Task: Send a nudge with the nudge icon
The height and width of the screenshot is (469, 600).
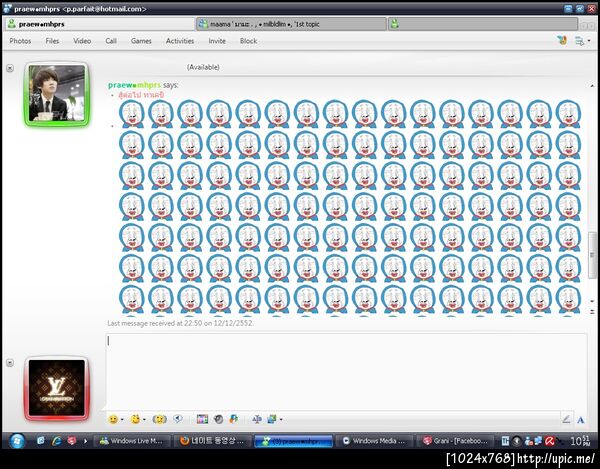Action: tap(160, 419)
